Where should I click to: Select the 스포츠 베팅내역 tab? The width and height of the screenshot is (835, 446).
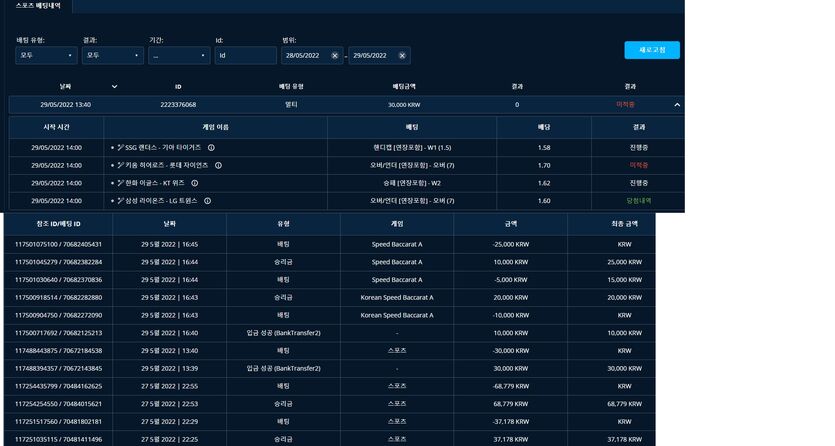click(x=38, y=6)
